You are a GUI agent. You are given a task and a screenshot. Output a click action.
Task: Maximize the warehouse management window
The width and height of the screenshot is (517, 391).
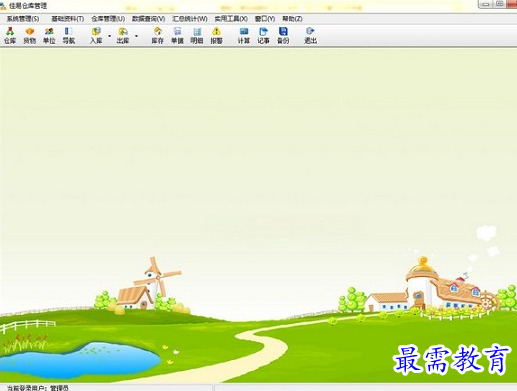click(x=499, y=4)
